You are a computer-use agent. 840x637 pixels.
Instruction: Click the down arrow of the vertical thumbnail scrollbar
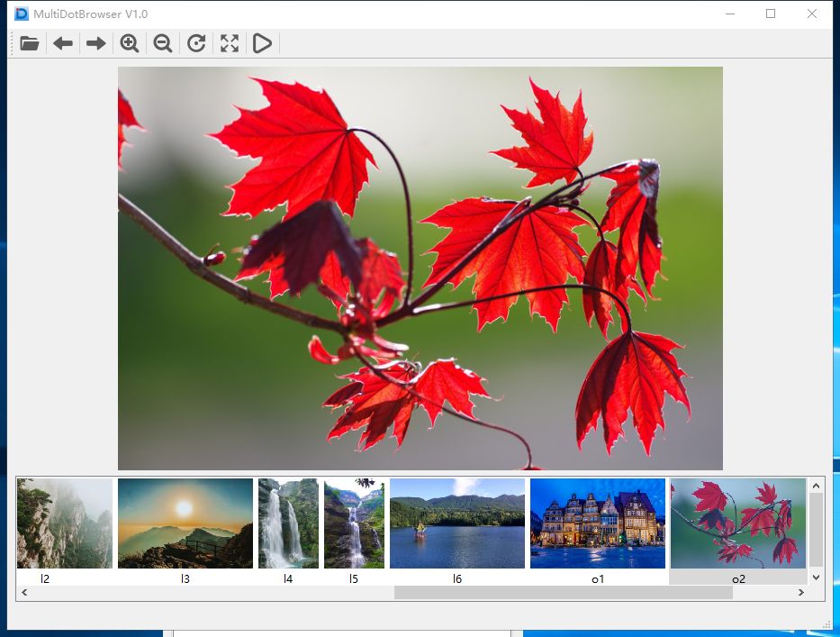click(816, 578)
